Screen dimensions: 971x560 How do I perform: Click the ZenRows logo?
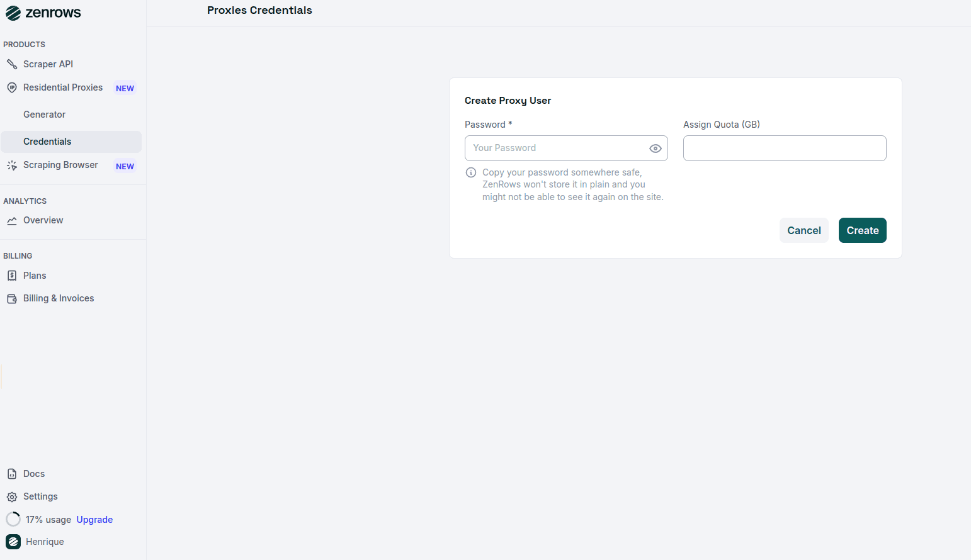[x=43, y=13]
